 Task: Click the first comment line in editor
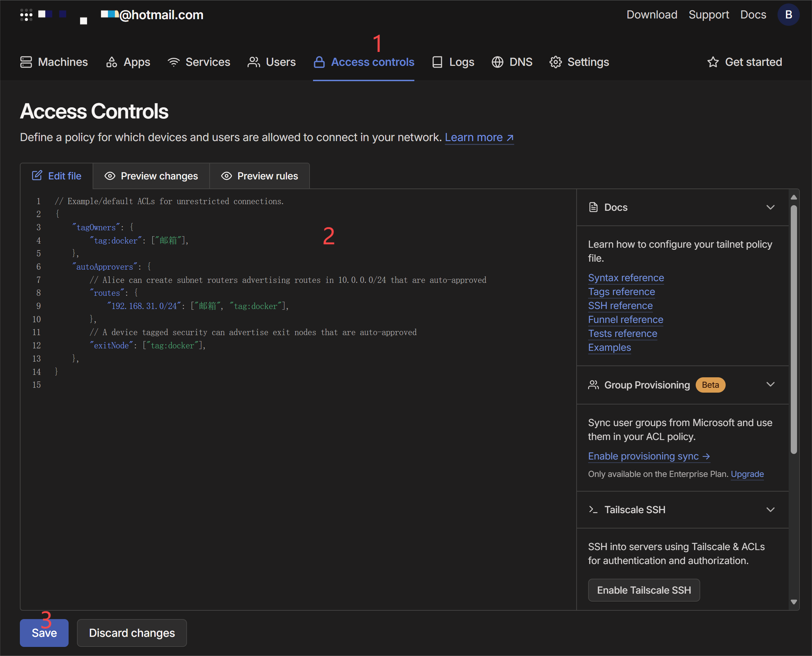pyautogui.click(x=169, y=201)
